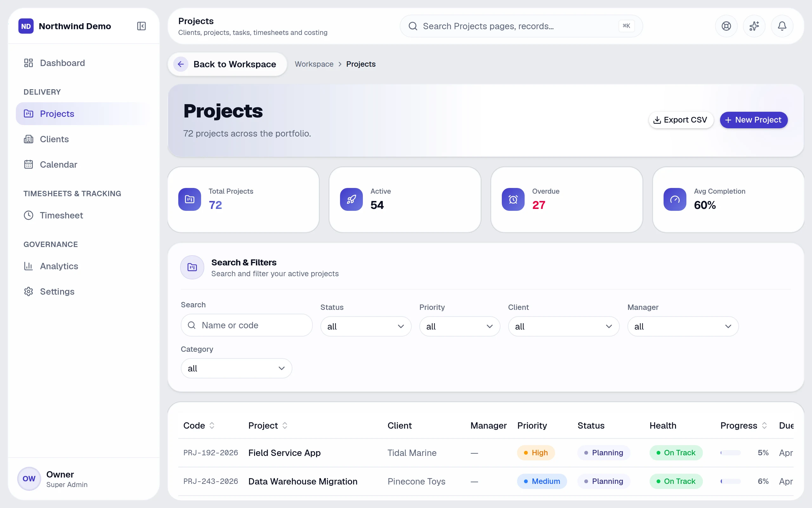Click the Overdue alarm clock icon
This screenshot has width=812, height=508.
(513, 199)
